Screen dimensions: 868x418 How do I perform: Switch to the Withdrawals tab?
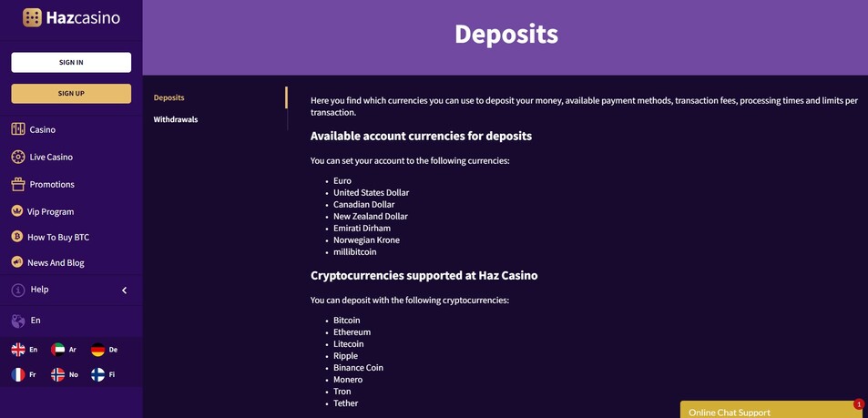(x=176, y=119)
